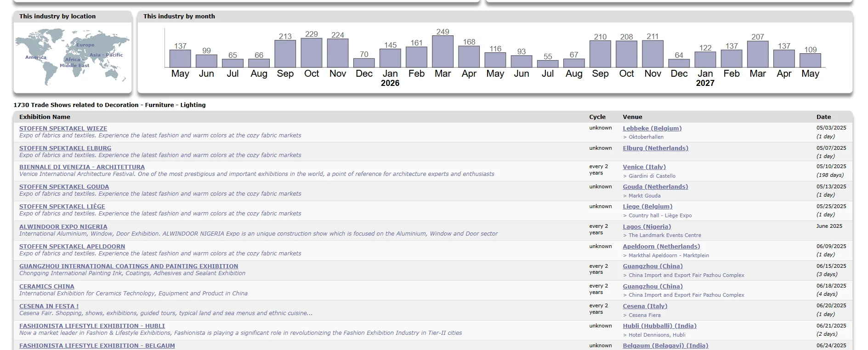Click the '(198 days)' duration text
868x350 pixels.
pyautogui.click(x=830, y=175)
